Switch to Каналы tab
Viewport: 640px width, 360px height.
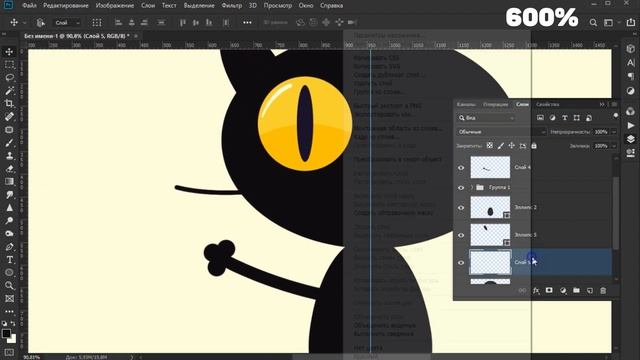pos(466,105)
